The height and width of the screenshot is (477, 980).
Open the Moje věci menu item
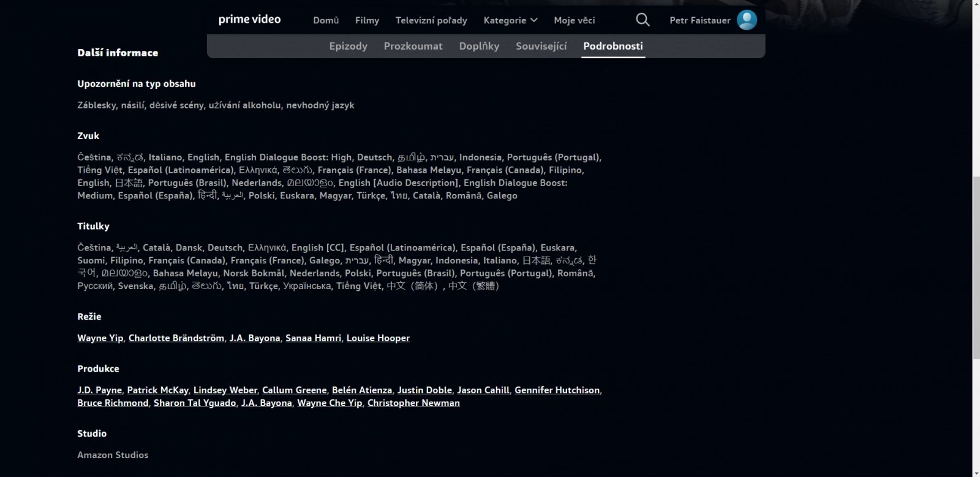[x=574, y=20]
